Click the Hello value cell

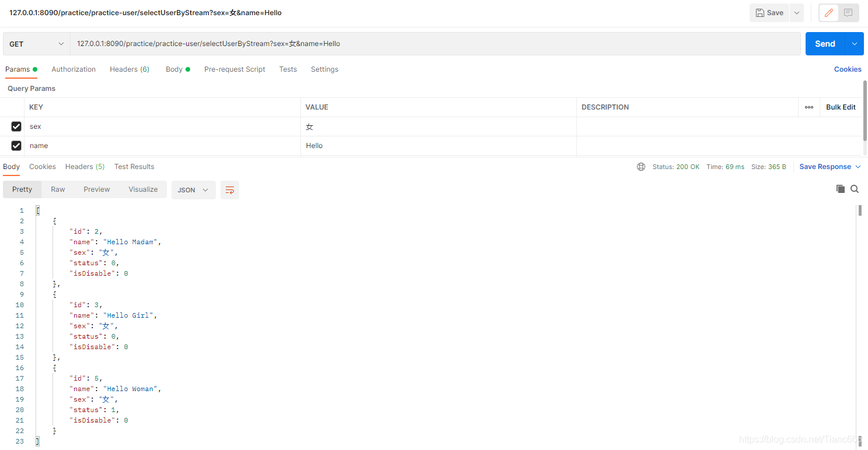tap(439, 146)
